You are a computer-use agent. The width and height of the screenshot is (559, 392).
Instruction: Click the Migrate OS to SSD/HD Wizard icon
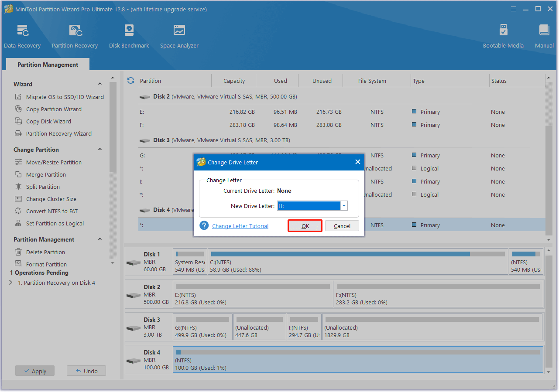pos(18,97)
